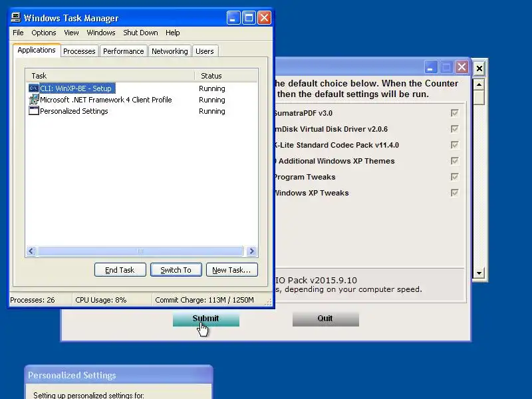Click the Personalized Settings dialog title bar
The image size is (532, 399).
[119, 375]
